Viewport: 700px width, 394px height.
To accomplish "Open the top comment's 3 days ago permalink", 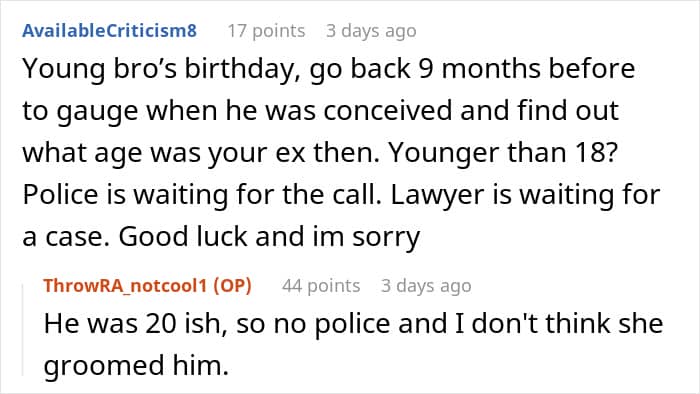I will [x=371, y=31].
